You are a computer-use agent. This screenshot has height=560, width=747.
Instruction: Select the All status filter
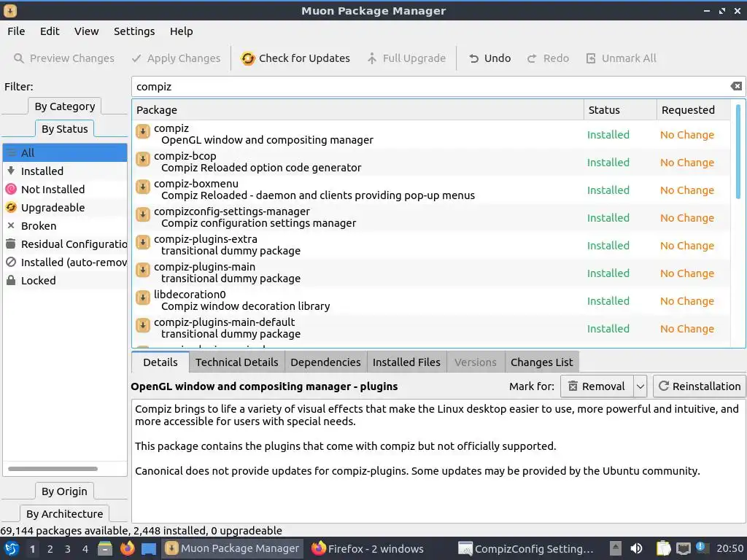(x=65, y=152)
